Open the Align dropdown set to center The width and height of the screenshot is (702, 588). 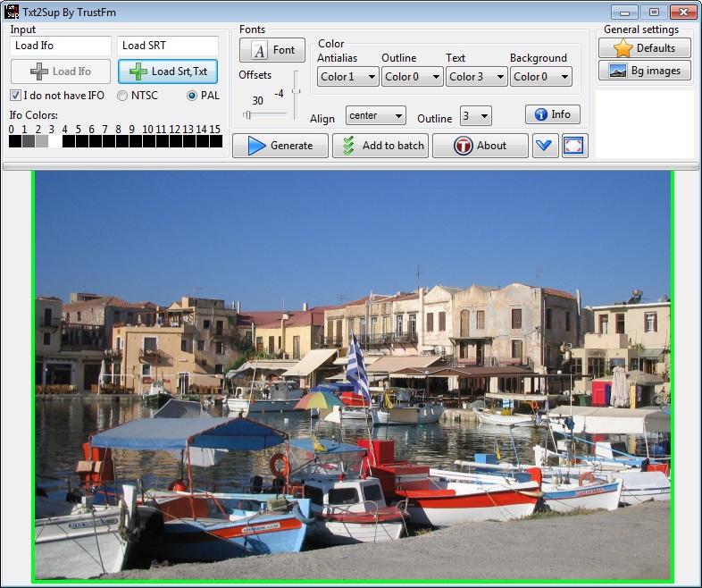point(375,115)
